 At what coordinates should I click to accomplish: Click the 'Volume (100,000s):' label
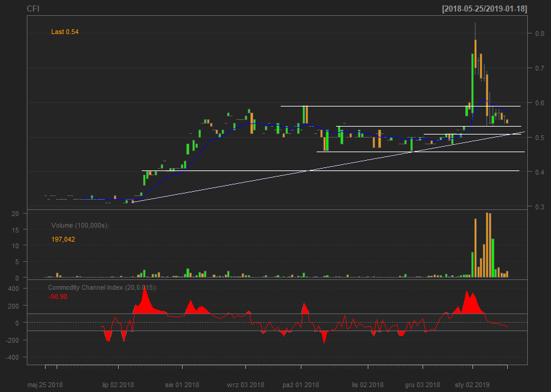[x=80, y=225]
